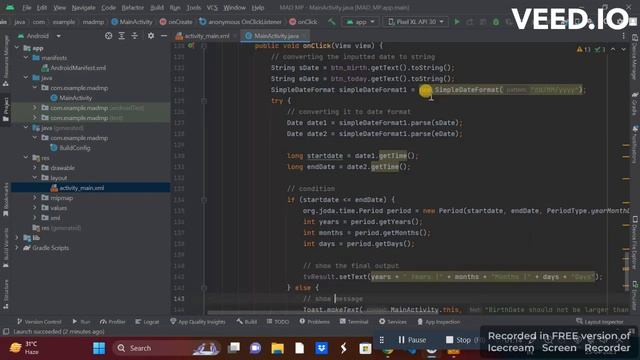Go to next highlighted error arrow
The width and height of the screenshot is (640, 360).
624,49
